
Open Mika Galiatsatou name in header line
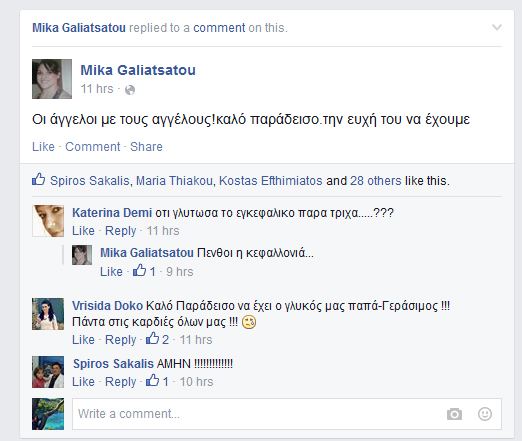coord(79,28)
